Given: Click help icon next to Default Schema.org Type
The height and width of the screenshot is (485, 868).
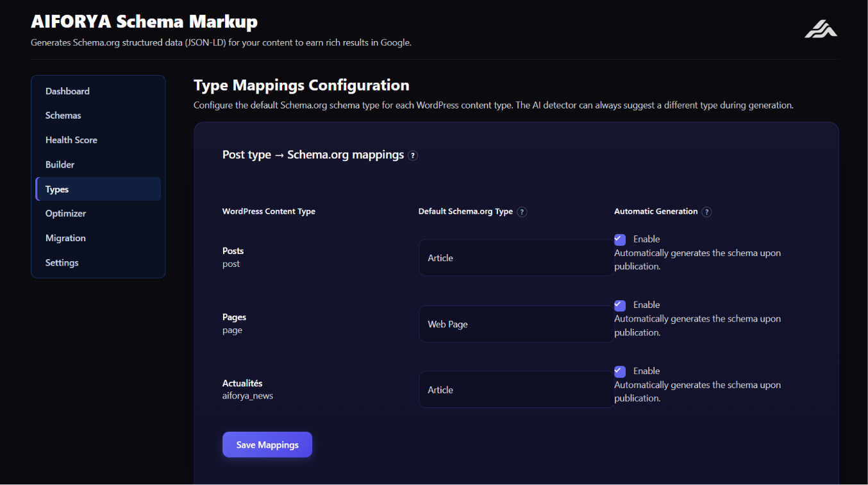Looking at the screenshot, I should 522,212.
